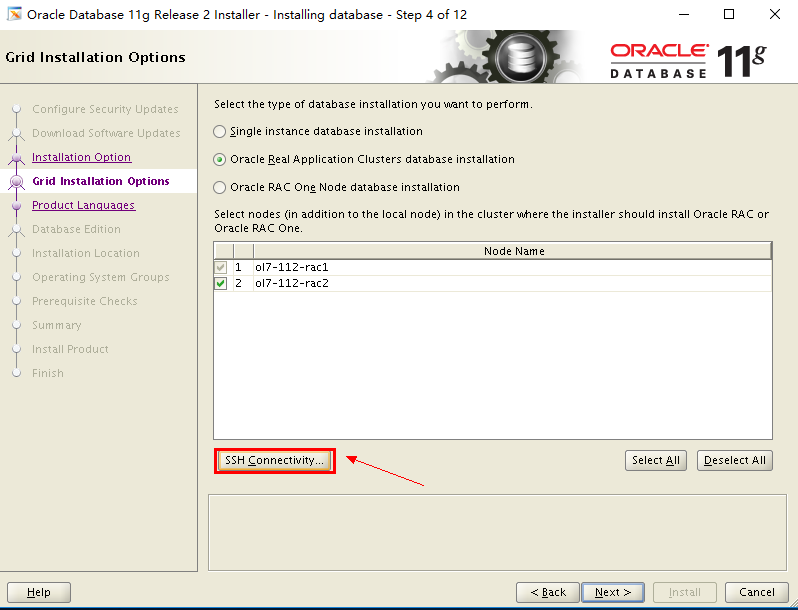Select the ol7-112-rac1 node name cell
Image resolution: width=798 pixels, height=610 pixels.
[512, 267]
